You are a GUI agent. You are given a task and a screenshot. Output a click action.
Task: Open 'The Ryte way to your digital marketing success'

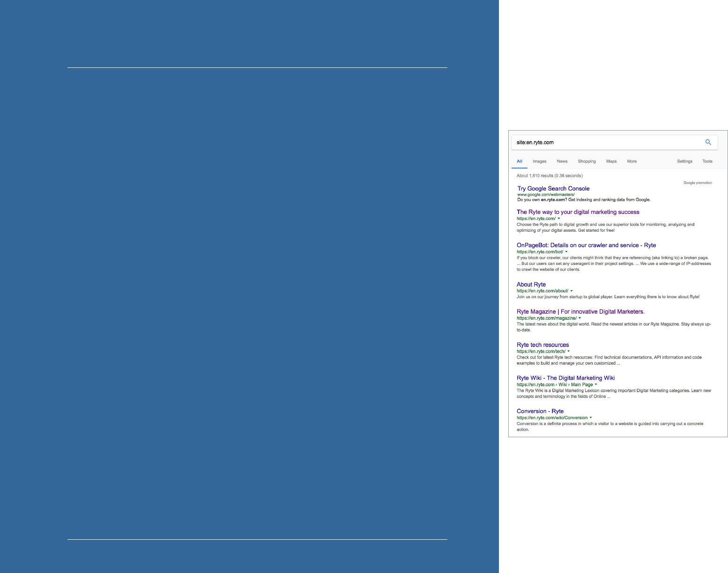click(x=578, y=212)
